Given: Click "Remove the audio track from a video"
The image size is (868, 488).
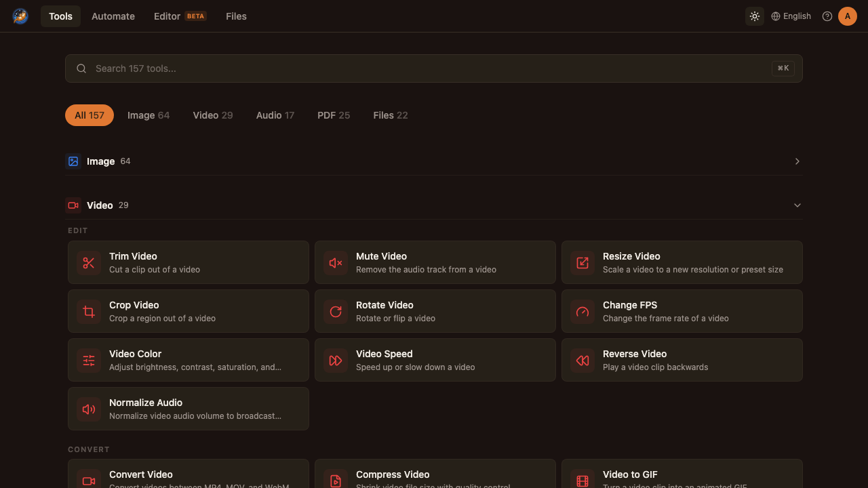Looking at the screenshot, I should [x=426, y=270].
